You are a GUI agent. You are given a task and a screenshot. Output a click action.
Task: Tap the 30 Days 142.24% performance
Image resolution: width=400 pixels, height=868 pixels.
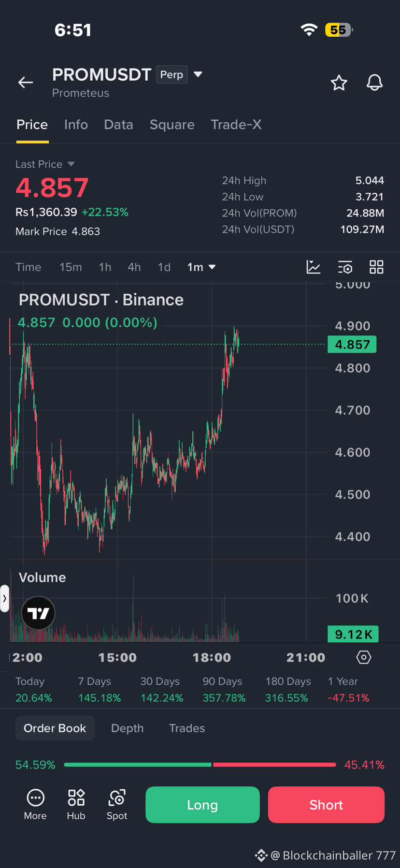click(x=161, y=690)
